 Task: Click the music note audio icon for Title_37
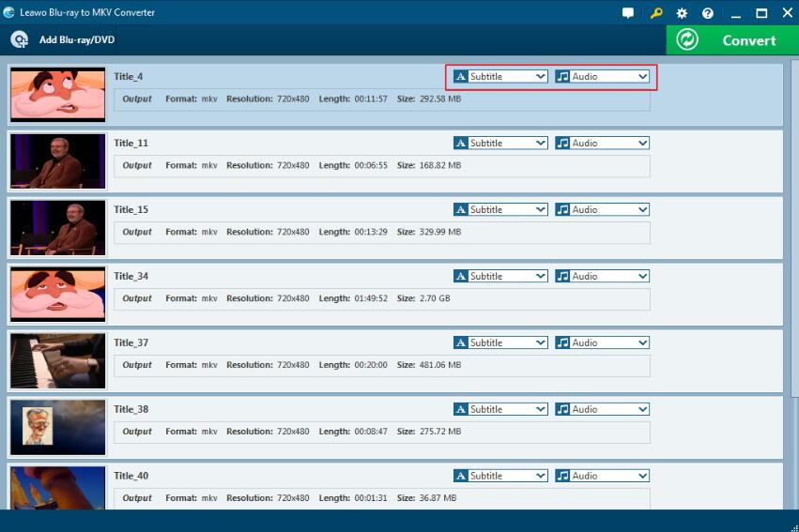(562, 342)
